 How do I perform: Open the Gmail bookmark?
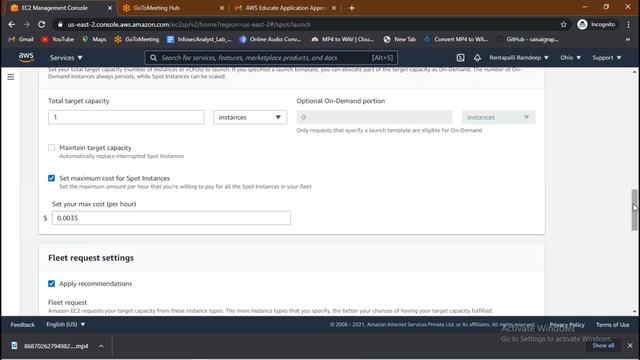click(21, 39)
